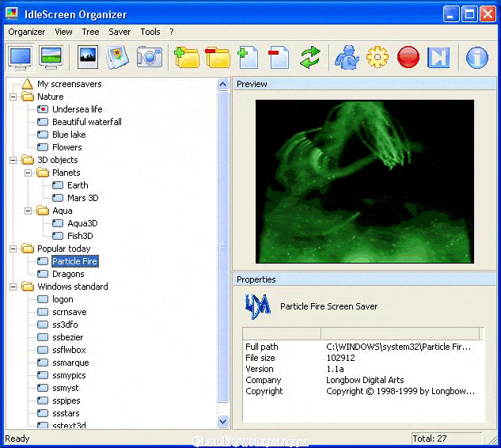The width and height of the screenshot is (501, 448).
Task: Click the blue monitor toolbar icon
Action: pyautogui.click(x=20, y=58)
